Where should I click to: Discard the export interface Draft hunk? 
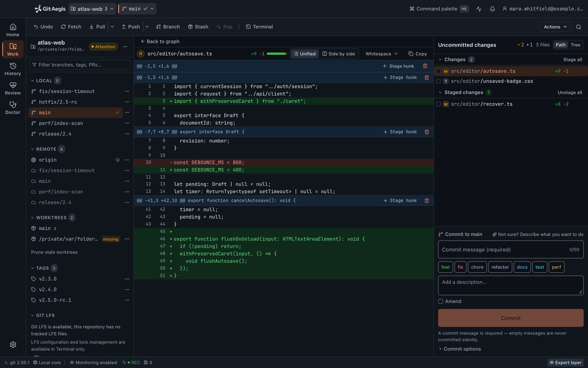(x=427, y=132)
